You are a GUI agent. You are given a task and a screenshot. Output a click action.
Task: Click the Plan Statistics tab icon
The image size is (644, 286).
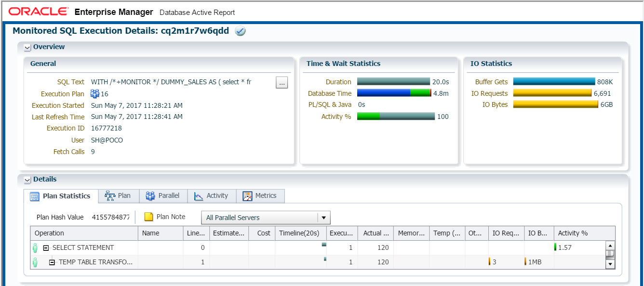tap(34, 196)
